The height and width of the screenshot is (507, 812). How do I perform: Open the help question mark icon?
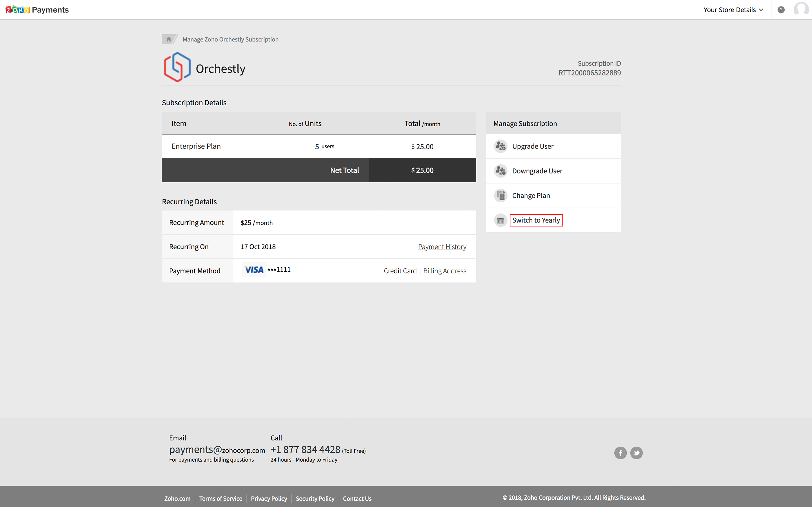click(x=781, y=10)
